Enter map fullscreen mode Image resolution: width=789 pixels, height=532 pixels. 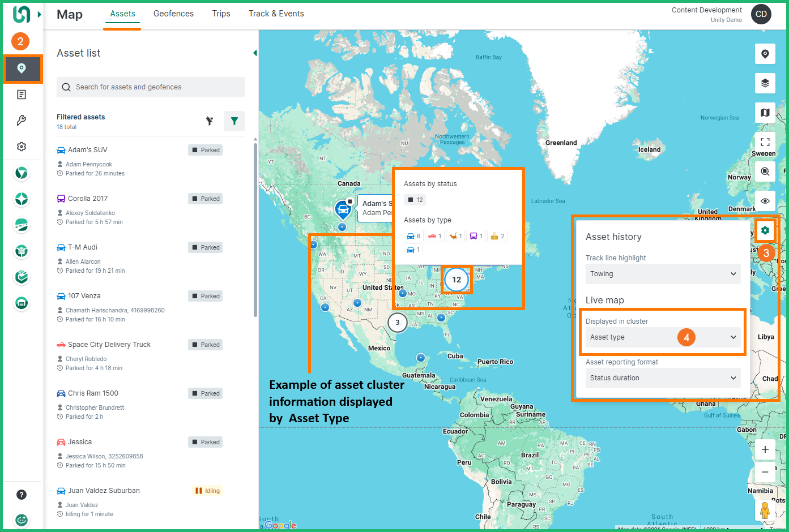tap(765, 142)
